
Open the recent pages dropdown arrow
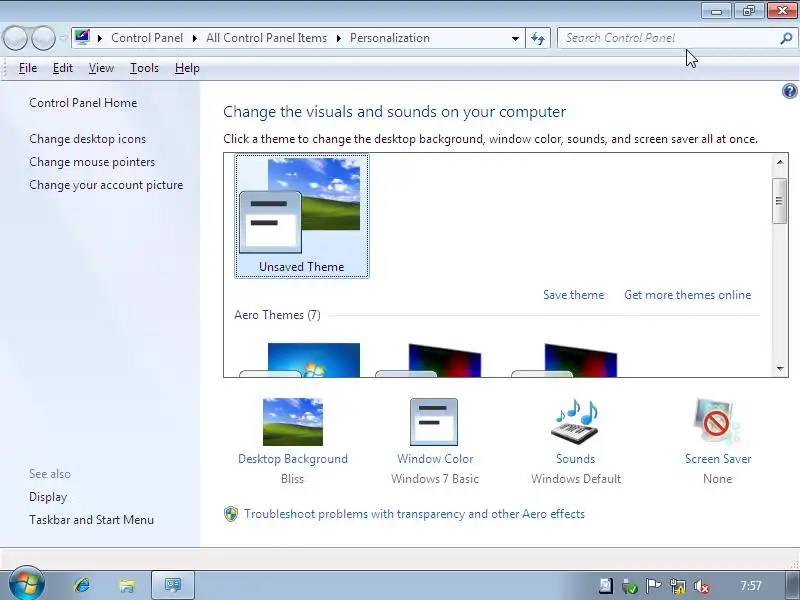(x=63, y=38)
